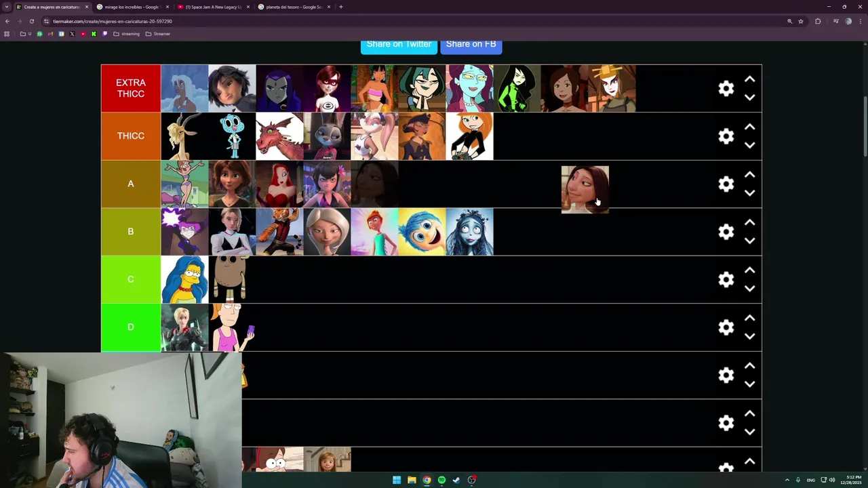
Task: Open settings gear for THICC row
Action: tap(726, 136)
